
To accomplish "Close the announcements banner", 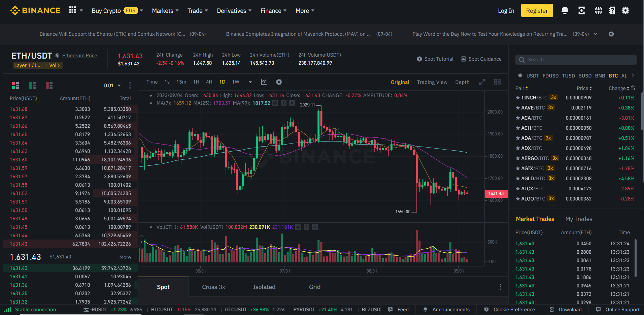I will click(611, 34).
